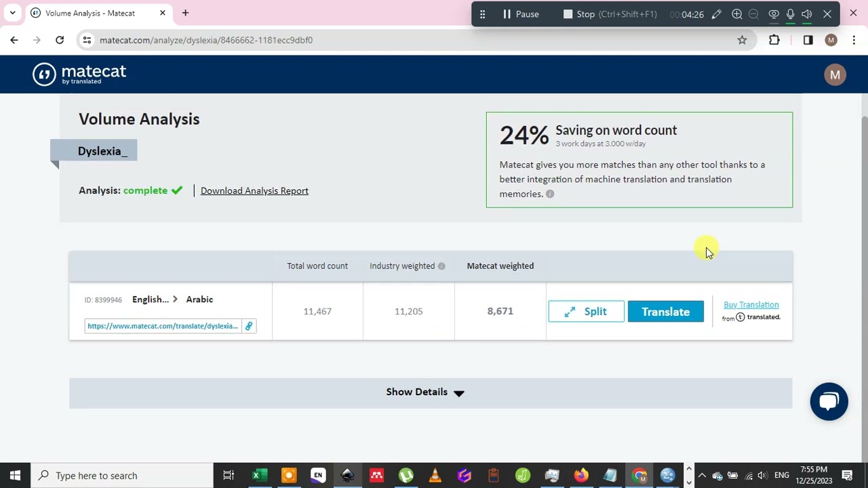The image size is (868, 488).
Task: Open Inkscape from the taskbar
Action: tap(347, 475)
